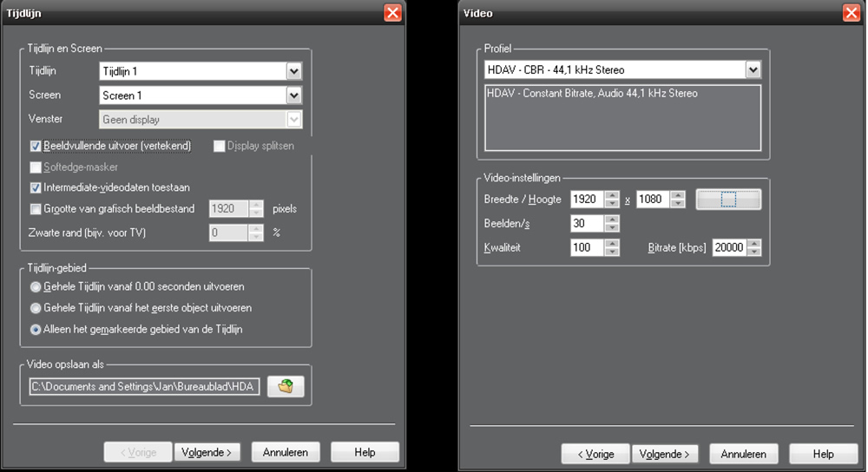The width and height of the screenshot is (868, 472).
Task: Close the Tijdlijn dialog window
Action: coord(392,13)
